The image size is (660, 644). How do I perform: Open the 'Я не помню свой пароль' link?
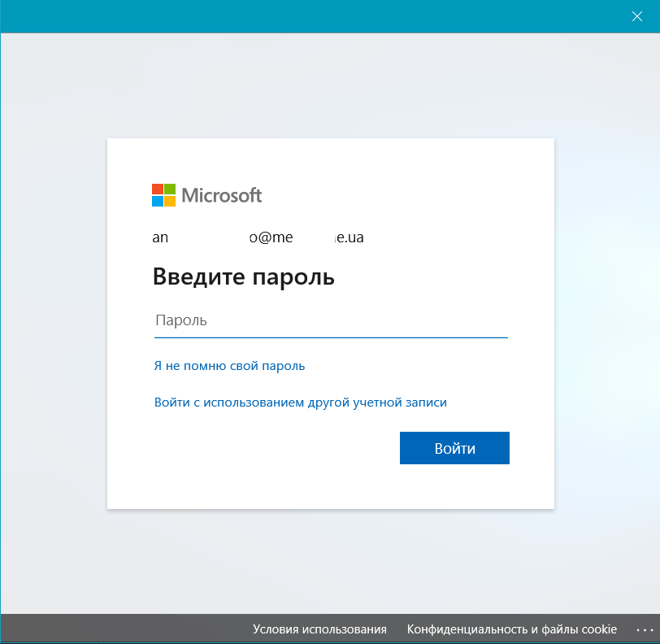pyautogui.click(x=229, y=366)
